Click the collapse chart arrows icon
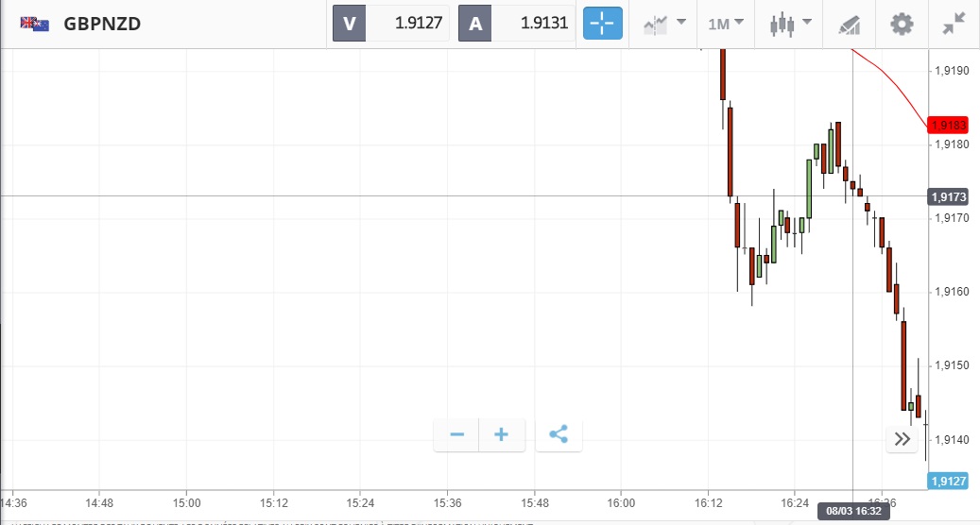 pos(953,25)
